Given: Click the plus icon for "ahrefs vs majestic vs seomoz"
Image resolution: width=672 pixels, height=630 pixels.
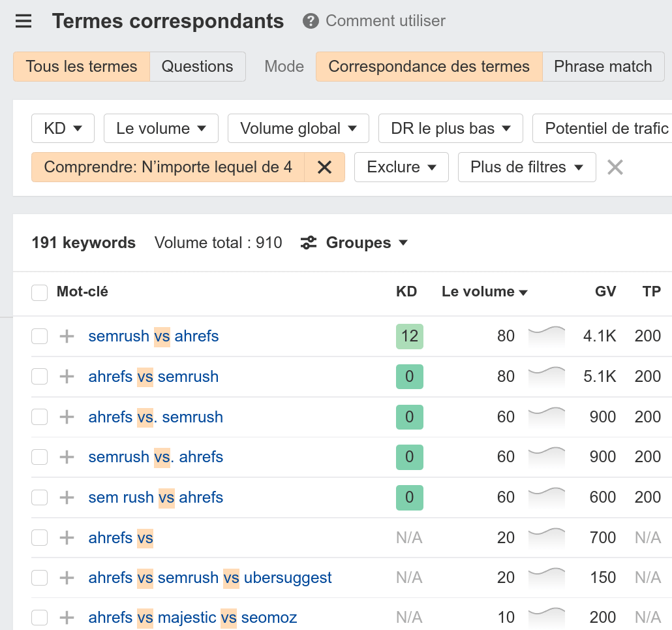Looking at the screenshot, I should pyautogui.click(x=66, y=617).
